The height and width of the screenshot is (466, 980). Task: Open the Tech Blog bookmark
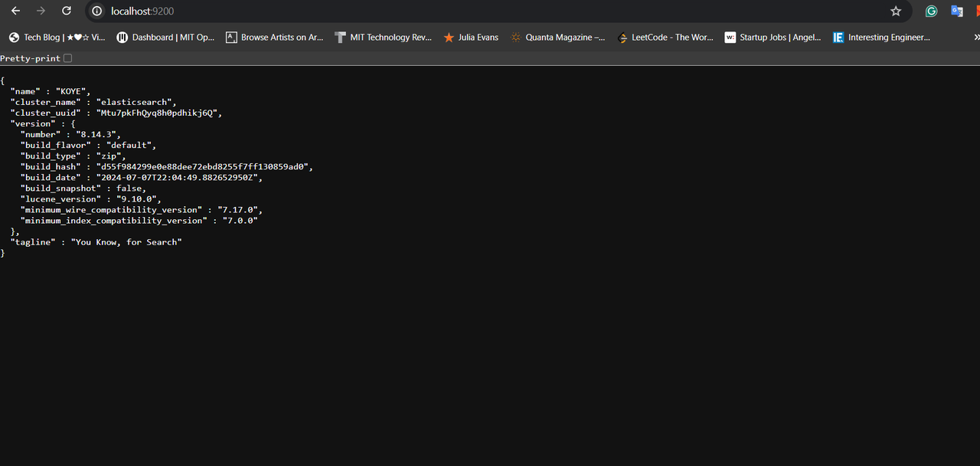pyautogui.click(x=57, y=37)
